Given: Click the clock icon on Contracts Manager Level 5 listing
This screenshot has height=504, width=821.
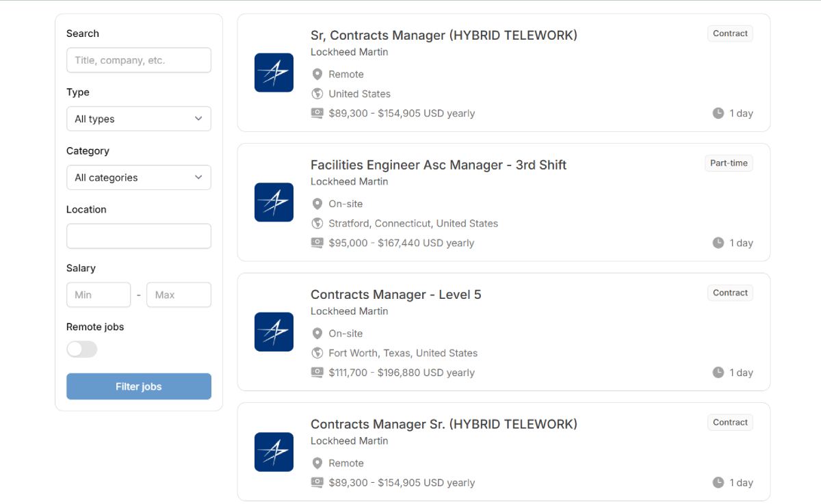Looking at the screenshot, I should coord(718,373).
